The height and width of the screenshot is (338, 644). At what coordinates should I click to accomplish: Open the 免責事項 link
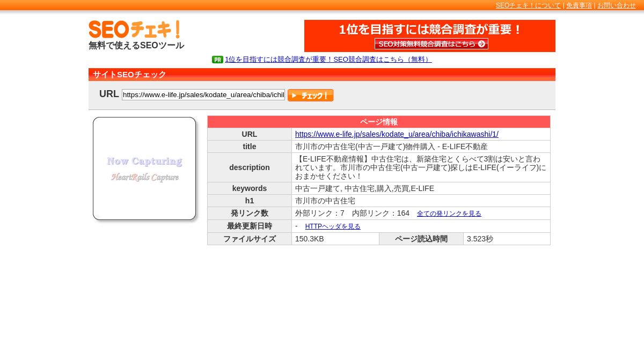(x=579, y=5)
